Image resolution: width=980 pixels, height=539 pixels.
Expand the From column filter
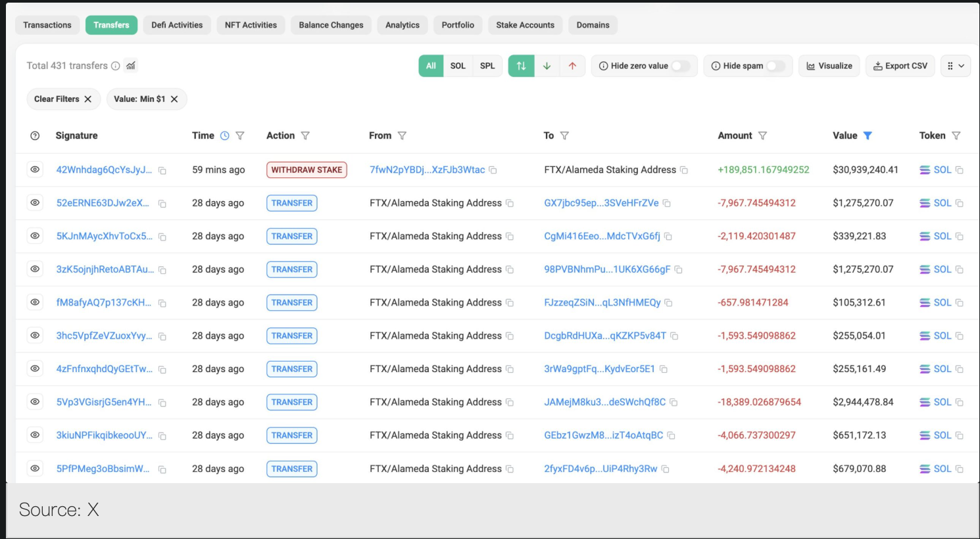pyautogui.click(x=402, y=135)
